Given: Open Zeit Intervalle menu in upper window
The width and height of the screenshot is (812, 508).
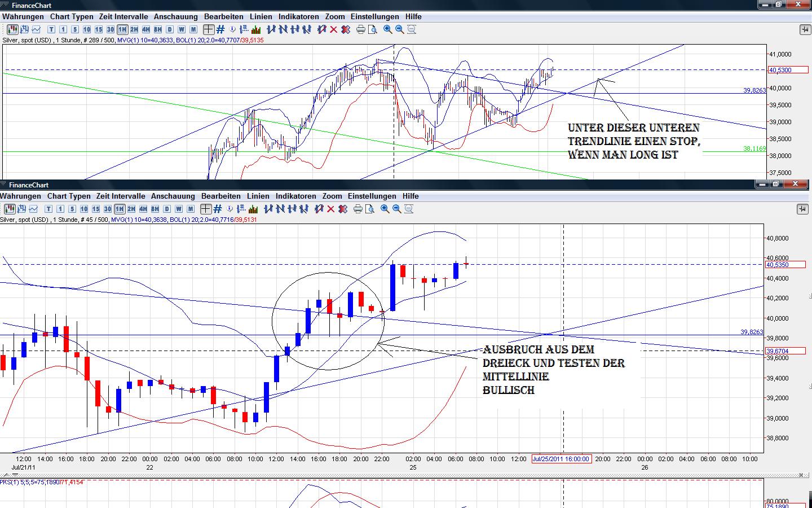Looking at the screenshot, I should click(123, 17).
